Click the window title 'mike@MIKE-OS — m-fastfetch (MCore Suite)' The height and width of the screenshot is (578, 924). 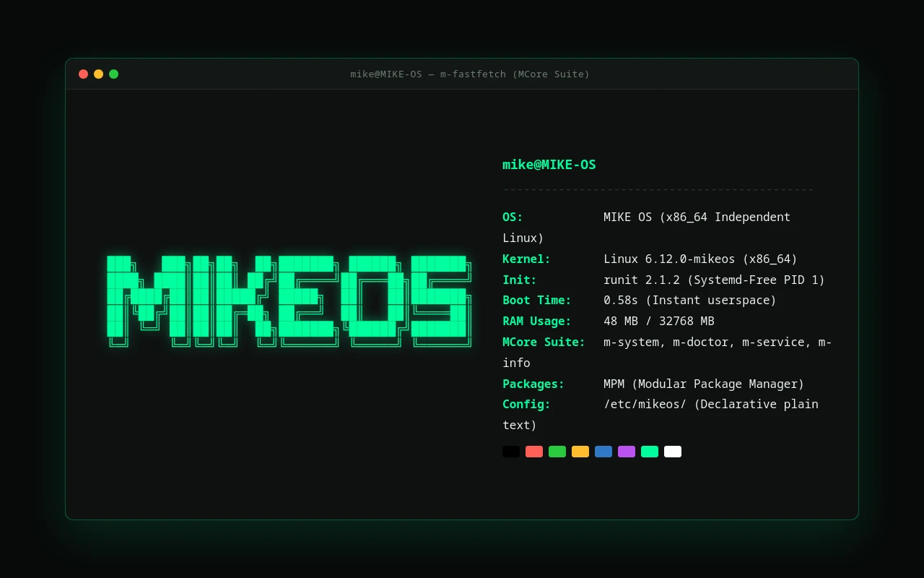tap(470, 74)
